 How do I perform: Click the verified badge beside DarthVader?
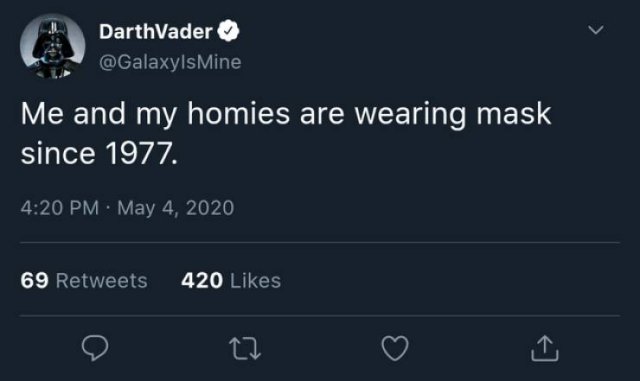[x=228, y=31]
